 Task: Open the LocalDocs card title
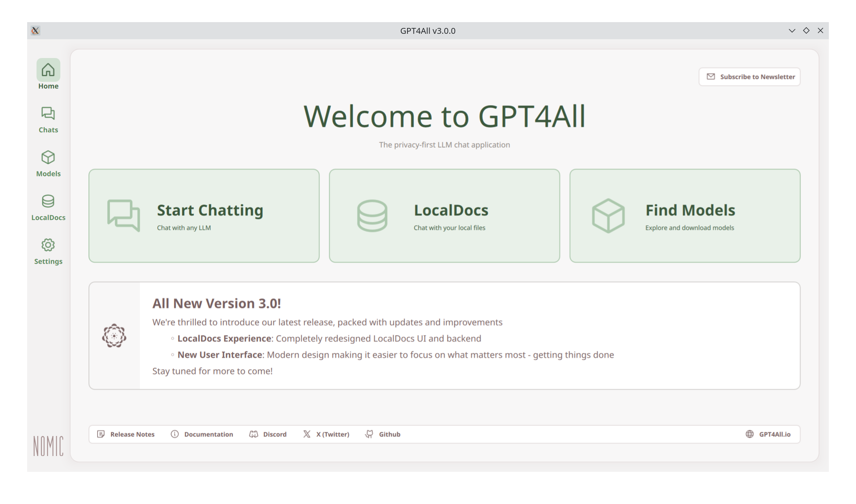point(451,210)
